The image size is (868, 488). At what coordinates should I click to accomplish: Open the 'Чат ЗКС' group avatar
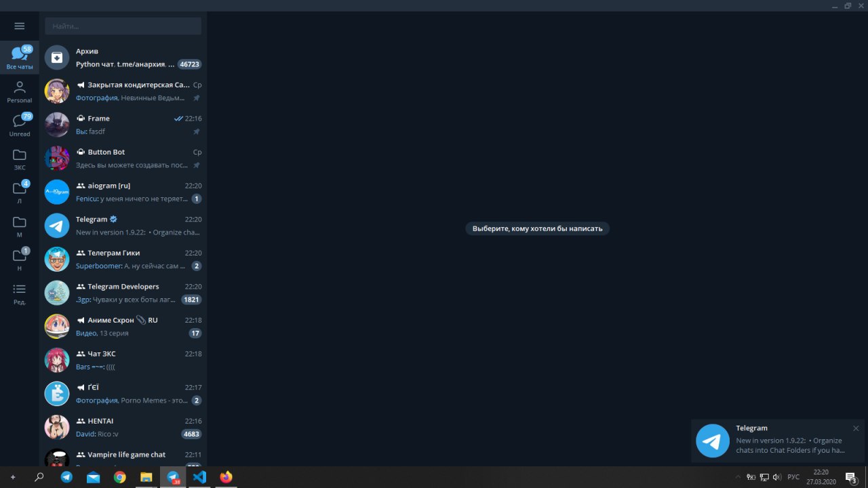point(57,360)
